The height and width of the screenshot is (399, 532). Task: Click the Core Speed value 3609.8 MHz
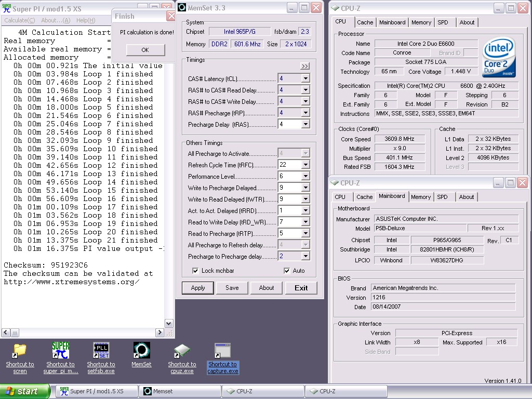click(400, 139)
